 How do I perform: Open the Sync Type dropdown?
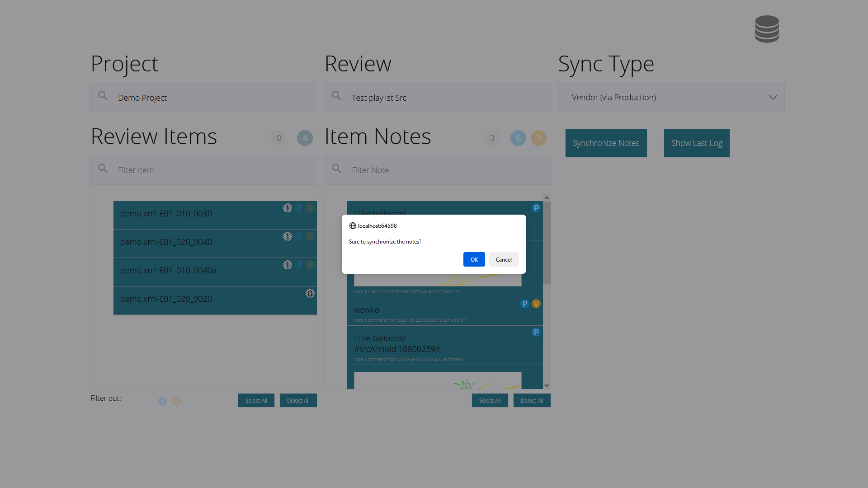coord(671,98)
